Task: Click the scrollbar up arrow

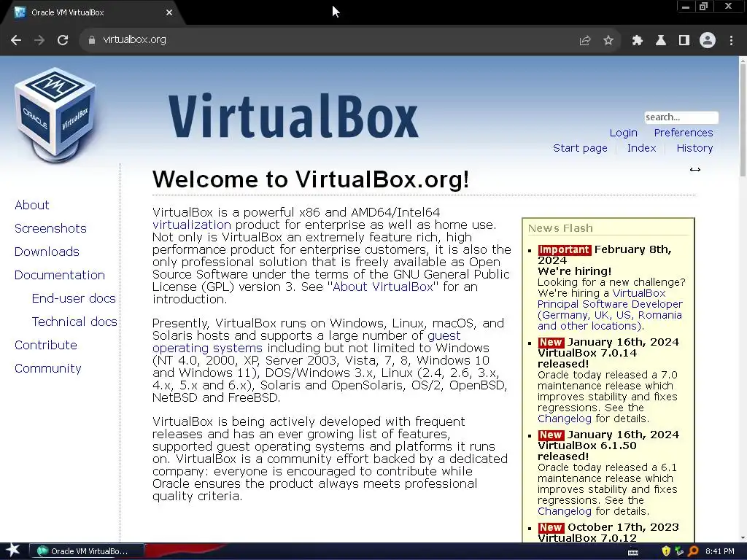Action: point(743,60)
